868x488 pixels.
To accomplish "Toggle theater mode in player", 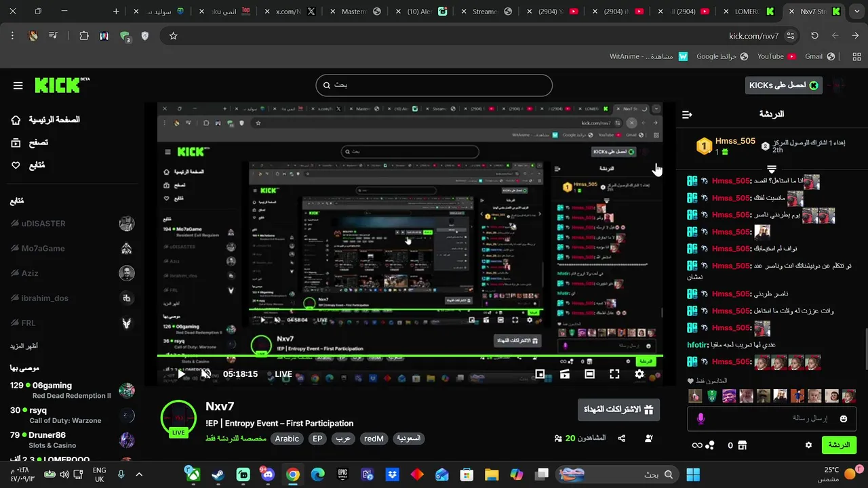I will (589, 374).
